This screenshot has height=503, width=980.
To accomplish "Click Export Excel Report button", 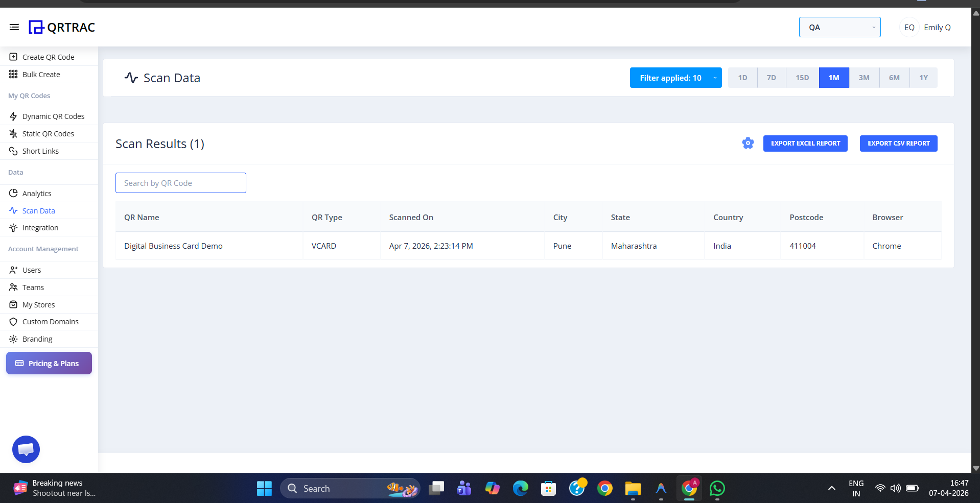I will [x=805, y=143].
